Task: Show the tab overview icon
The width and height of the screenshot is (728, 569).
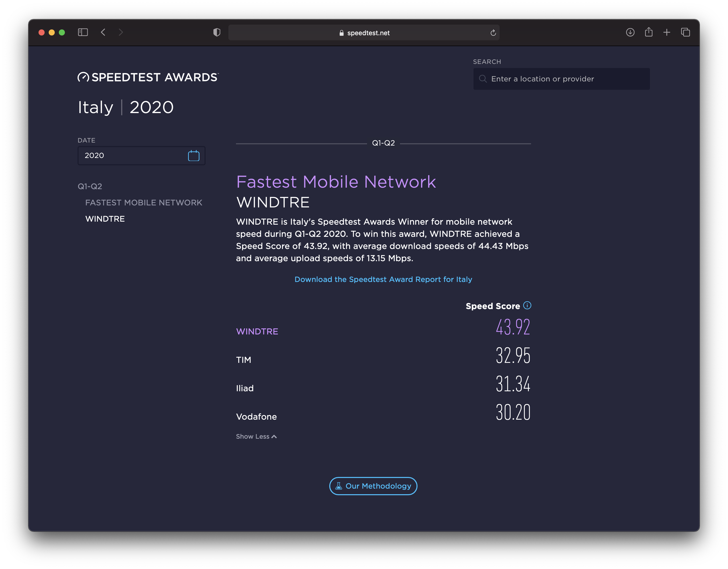Action: (685, 32)
